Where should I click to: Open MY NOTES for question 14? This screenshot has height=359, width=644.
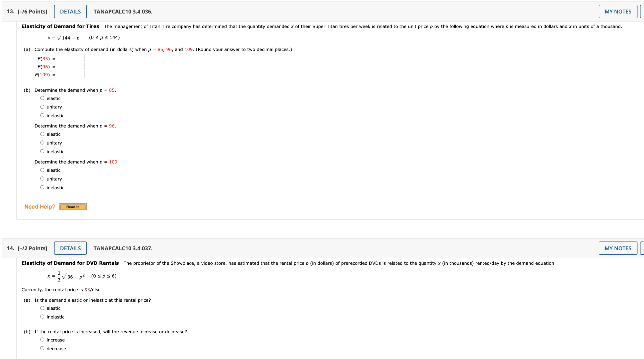click(x=617, y=248)
